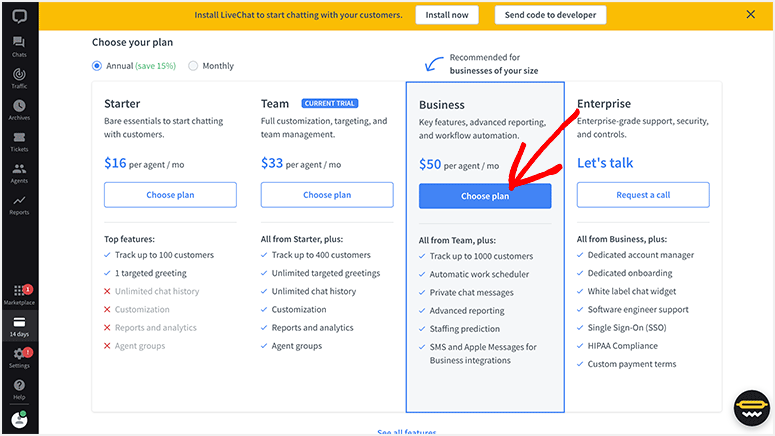Click Team's 'Agent groups' feature

tap(297, 346)
